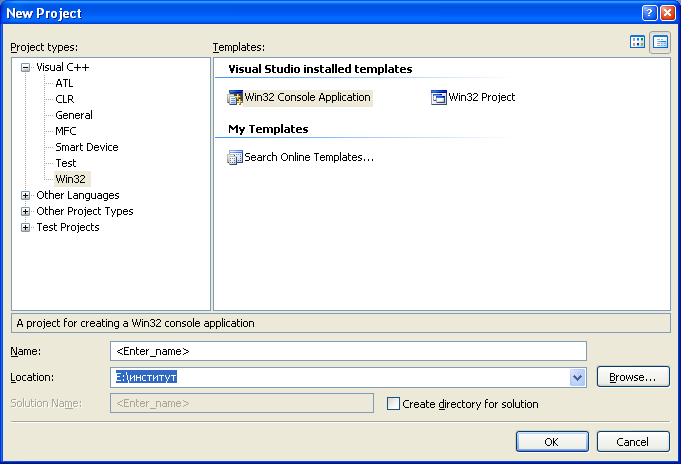Click the Search Online Templates icon
Screen dimensions: 681x464
[x=235, y=157]
